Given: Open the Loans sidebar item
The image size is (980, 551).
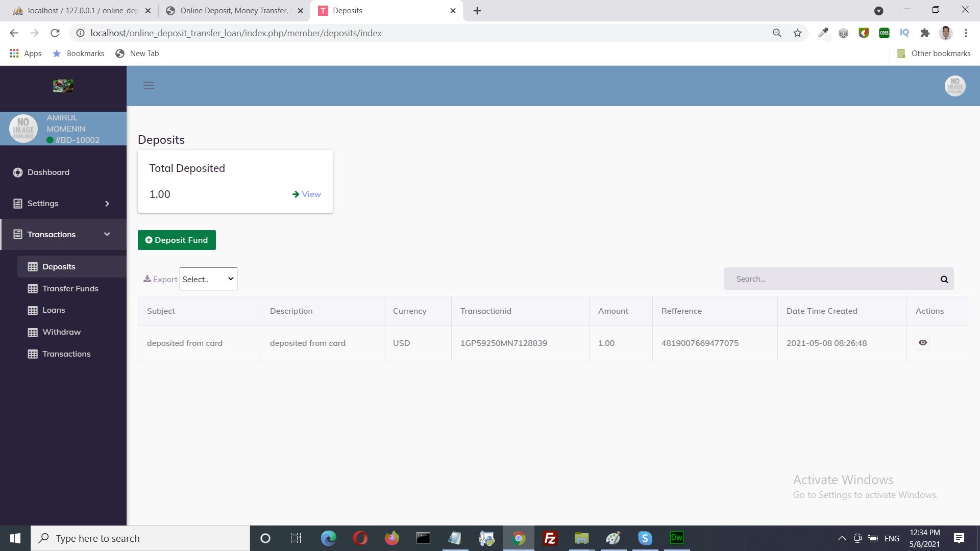Looking at the screenshot, I should 54,310.
